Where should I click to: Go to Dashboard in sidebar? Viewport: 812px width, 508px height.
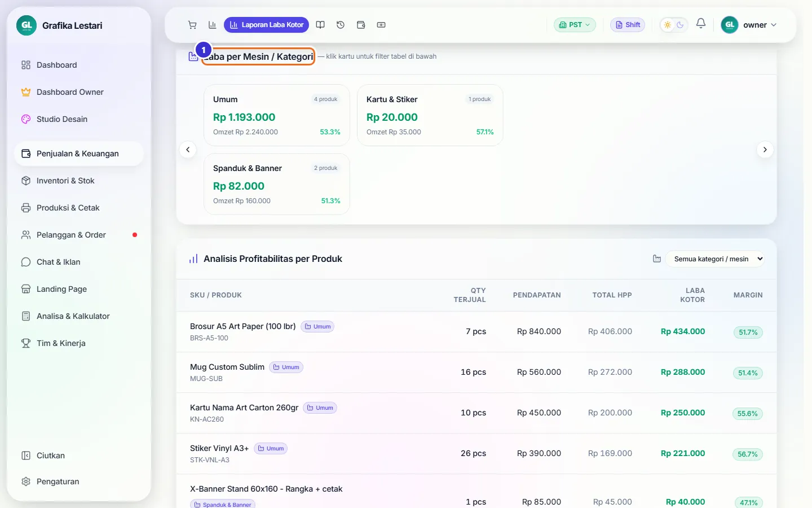tap(79, 65)
